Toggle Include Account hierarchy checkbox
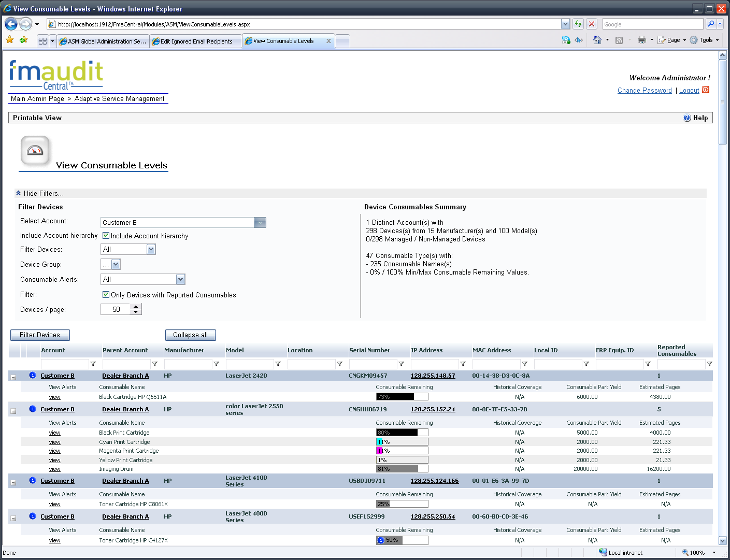730x560 pixels. click(106, 235)
